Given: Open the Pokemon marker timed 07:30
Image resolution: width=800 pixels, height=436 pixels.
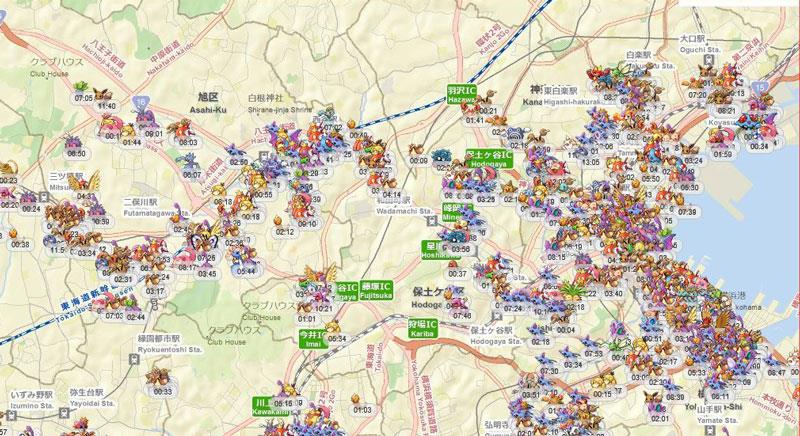Looking at the screenshot, I should coord(548,365).
